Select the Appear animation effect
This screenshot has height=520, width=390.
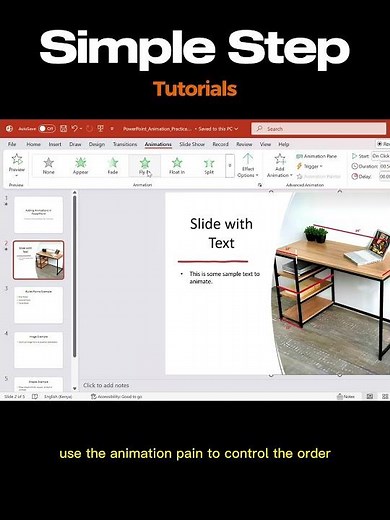(81, 166)
